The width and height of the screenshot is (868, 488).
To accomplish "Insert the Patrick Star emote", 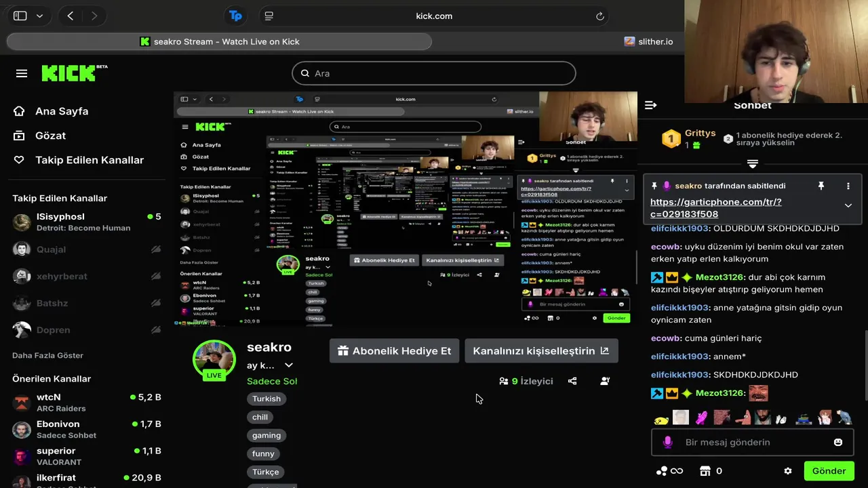I will pos(743,418).
